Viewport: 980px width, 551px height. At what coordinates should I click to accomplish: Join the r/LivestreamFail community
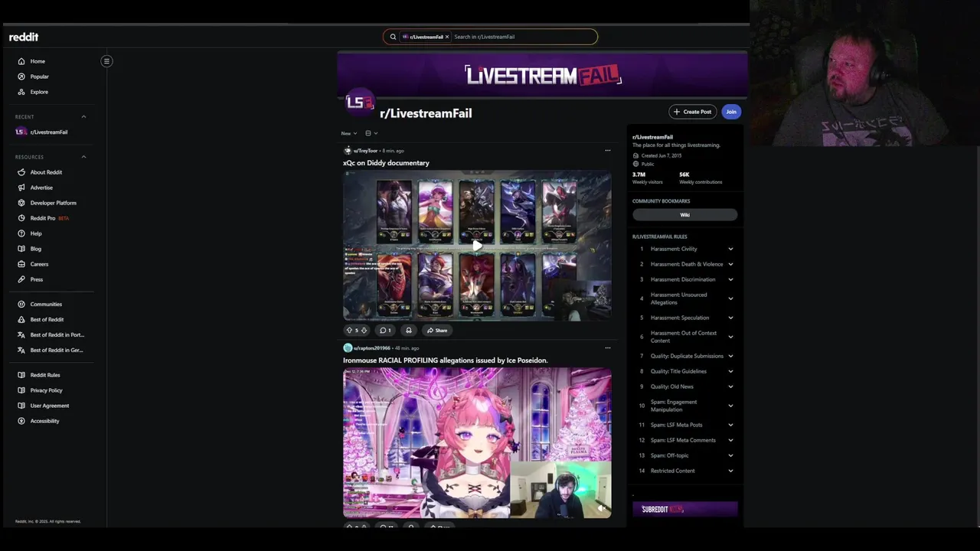(731, 112)
